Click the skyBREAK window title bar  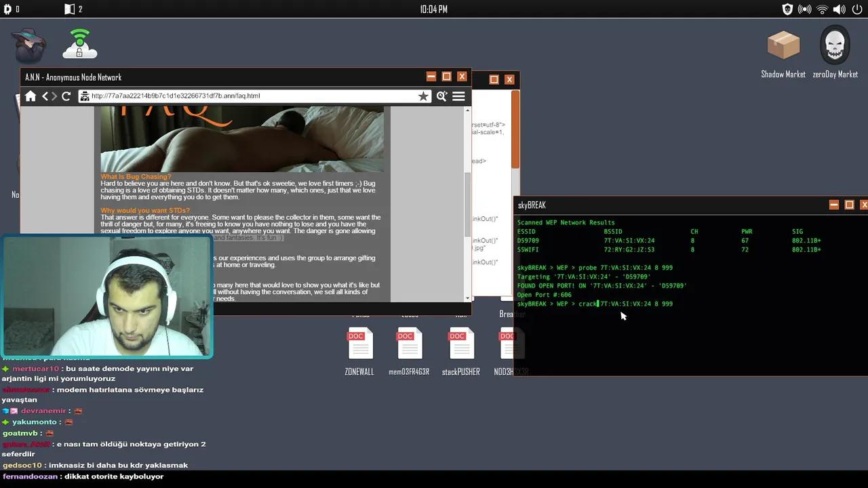point(690,205)
